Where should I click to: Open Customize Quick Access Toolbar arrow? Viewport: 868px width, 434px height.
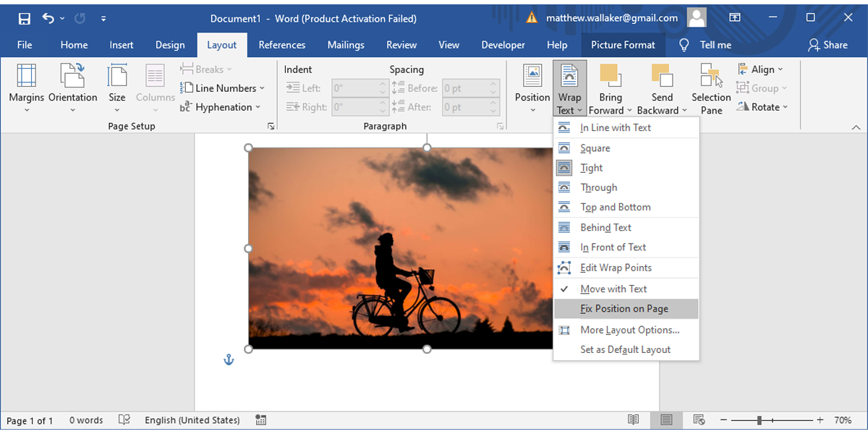click(x=103, y=18)
